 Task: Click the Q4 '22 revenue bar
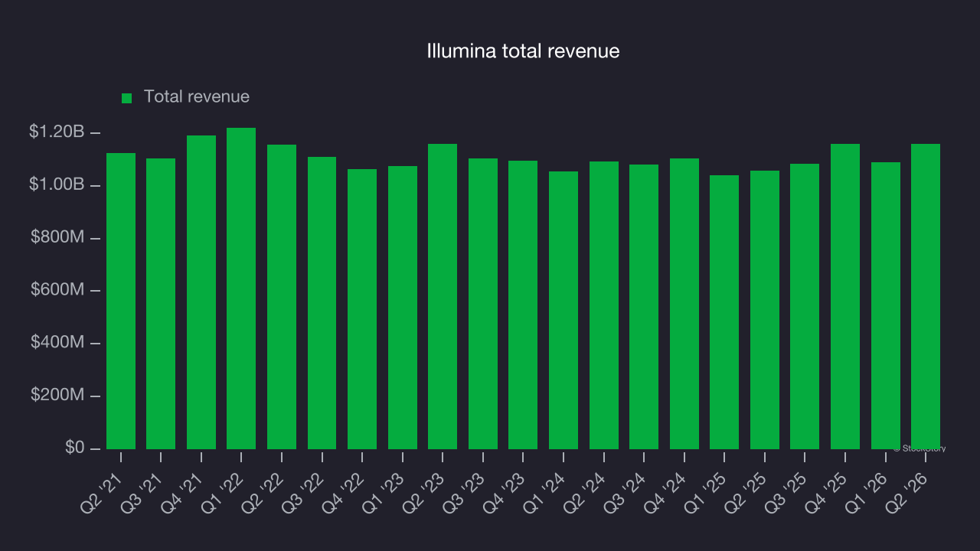click(362, 309)
